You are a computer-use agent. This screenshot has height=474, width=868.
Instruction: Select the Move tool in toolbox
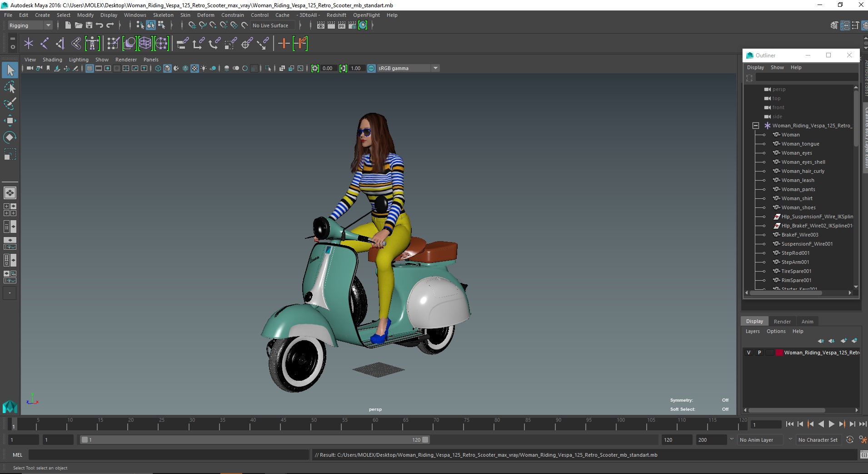(10, 121)
